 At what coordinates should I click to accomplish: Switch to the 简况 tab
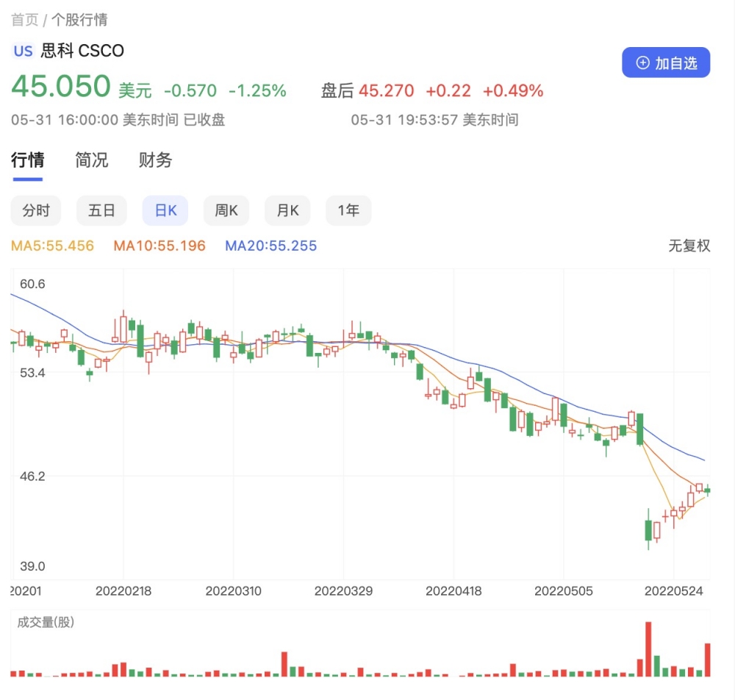[91, 160]
